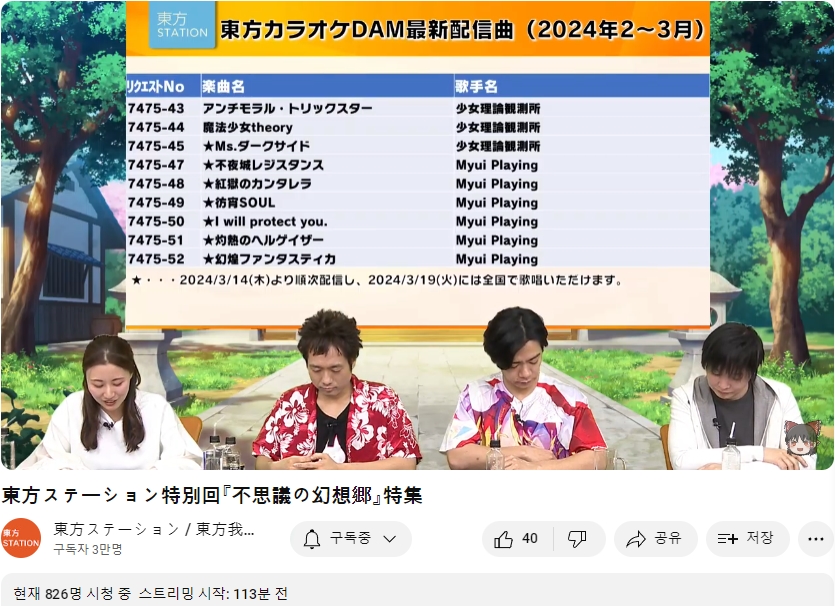Open the 東方ステーション channel name link

click(x=154, y=529)
